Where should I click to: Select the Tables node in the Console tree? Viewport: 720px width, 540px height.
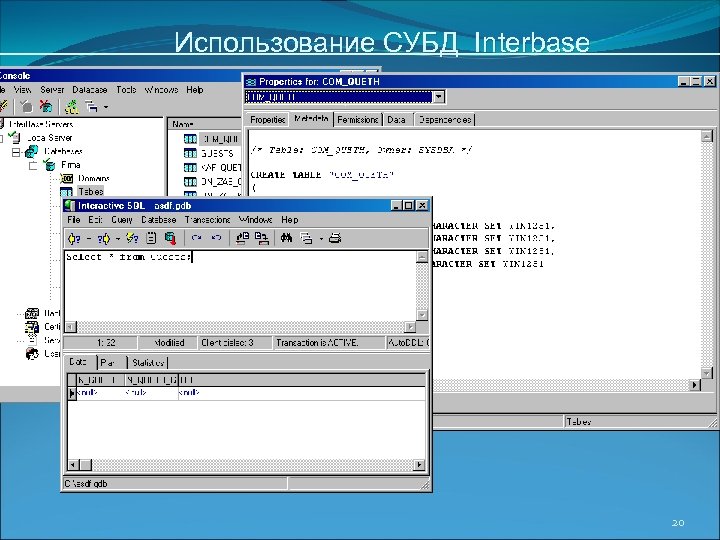click(90, 191)
